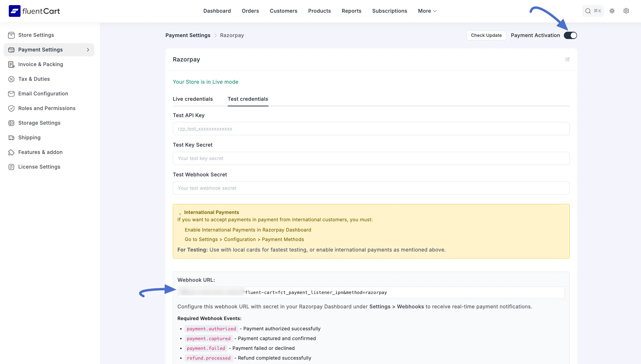Image resolution: width=641 pixels, height=364 pixels.
Task: Open settings via the gear icon
Action: pos(626,11)
